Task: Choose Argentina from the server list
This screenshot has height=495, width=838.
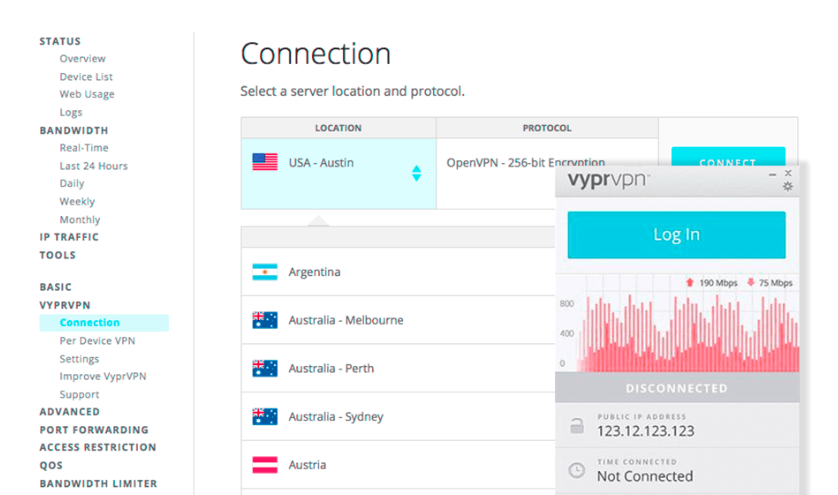Action: coord(398,272)
